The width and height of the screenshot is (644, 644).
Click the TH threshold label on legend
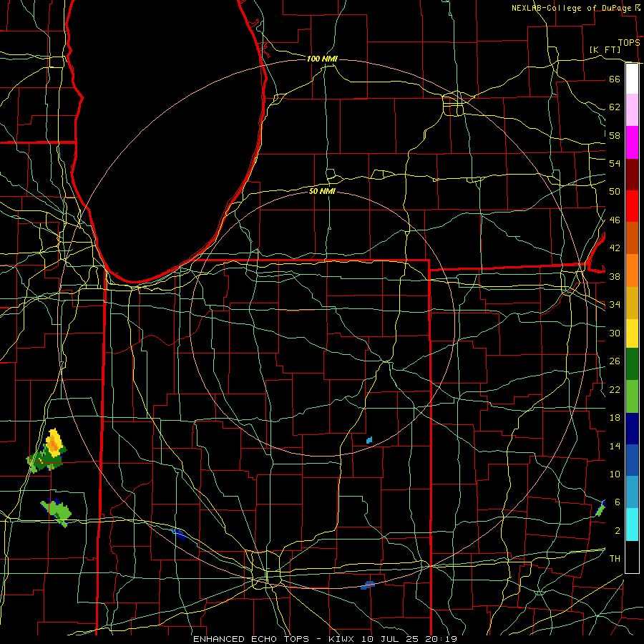(615, 559)
